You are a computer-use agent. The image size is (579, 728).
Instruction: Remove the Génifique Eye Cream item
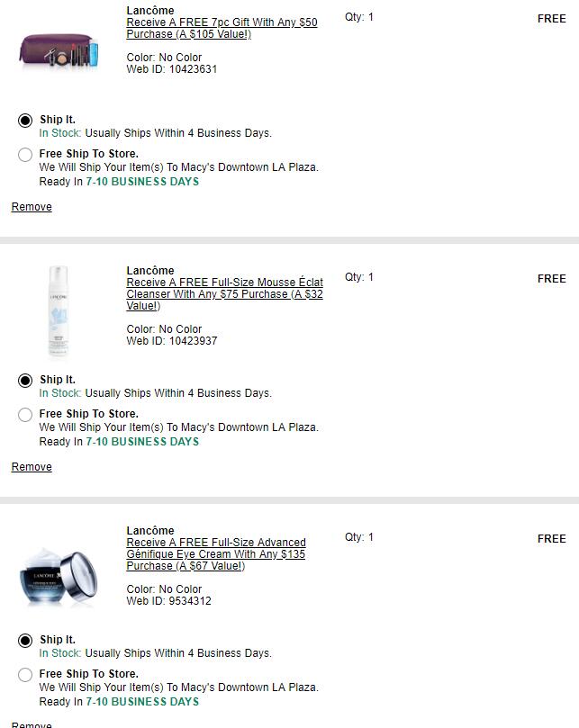tap(32, 724)
